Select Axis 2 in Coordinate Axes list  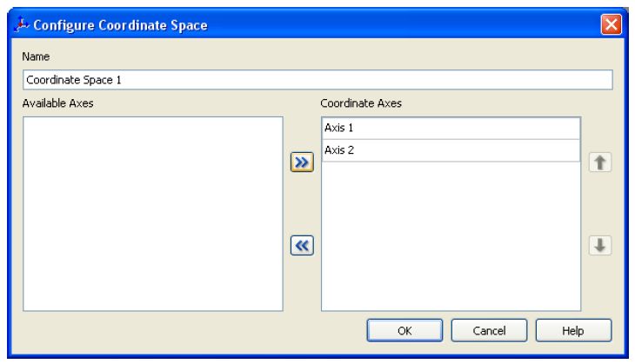[x=451, y=150]
